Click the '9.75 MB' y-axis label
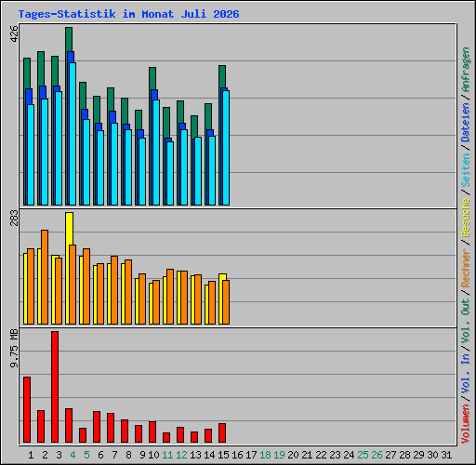The width and height of the screenshot is (476, 465). (14, 349)
